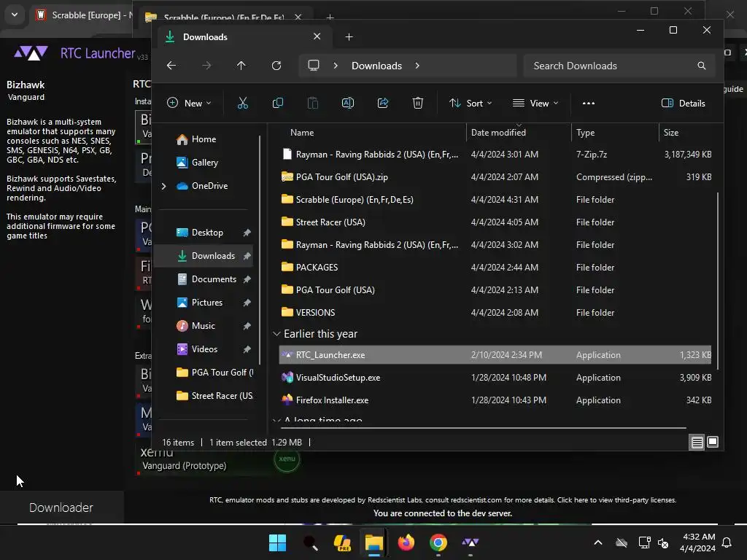Screen dimensions: 747x560
Task: Sort by Type column header
Action: (586, 133)
